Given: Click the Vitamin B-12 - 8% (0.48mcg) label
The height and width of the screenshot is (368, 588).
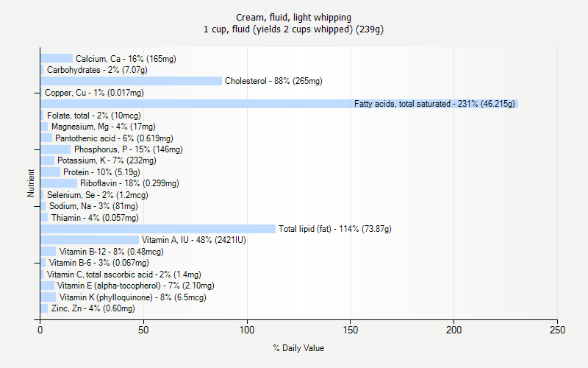Looking at the screenshot, I should pyautogui.click(x=112, y=252).
